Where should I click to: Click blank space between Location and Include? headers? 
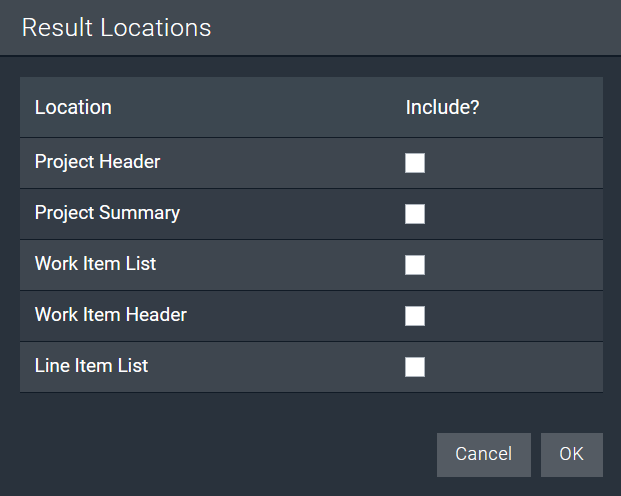tap(257, 107)
